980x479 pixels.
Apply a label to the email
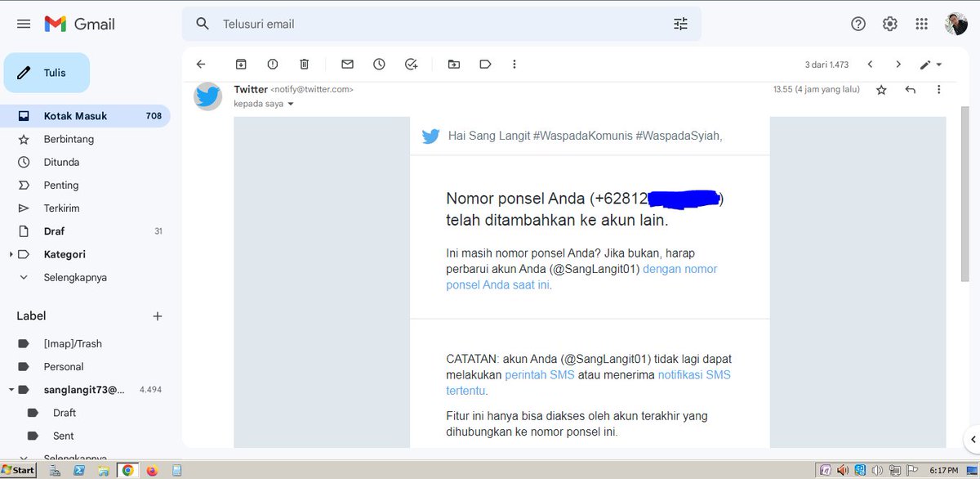pyautogui.click(x=486, y=64)
